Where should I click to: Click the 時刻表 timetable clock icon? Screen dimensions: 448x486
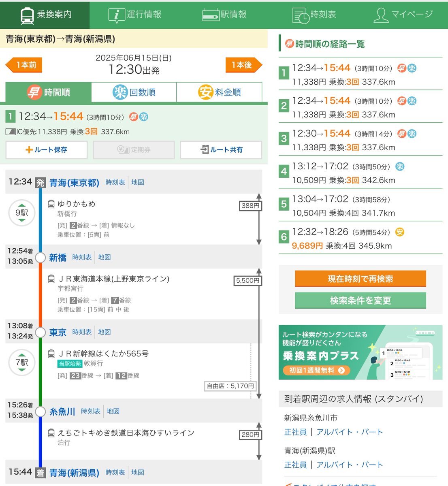pyautogui.click(x=301, y=15)
